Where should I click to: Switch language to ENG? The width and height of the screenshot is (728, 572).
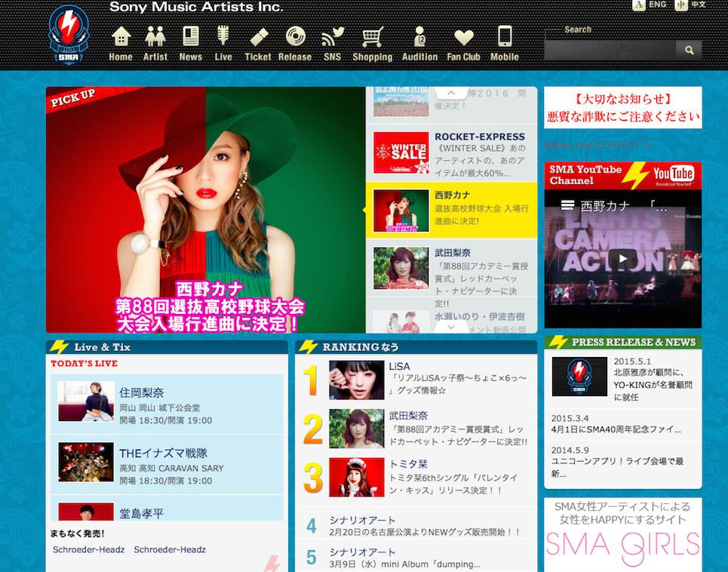point(650,5)
